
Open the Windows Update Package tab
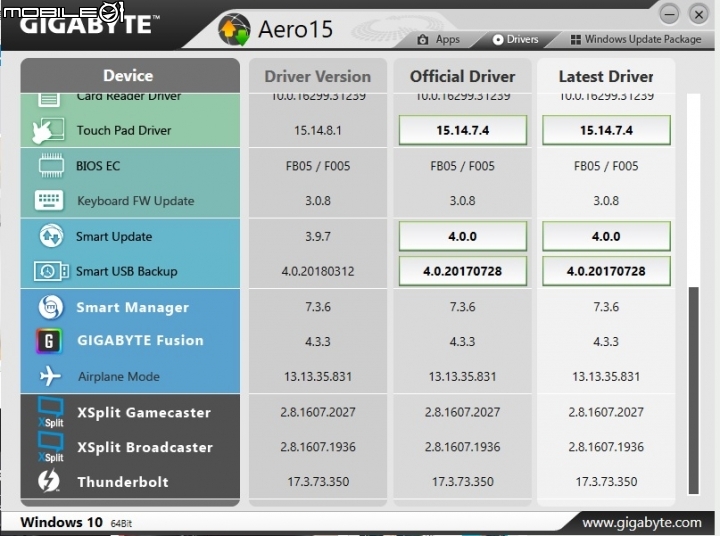pos(636,39)
